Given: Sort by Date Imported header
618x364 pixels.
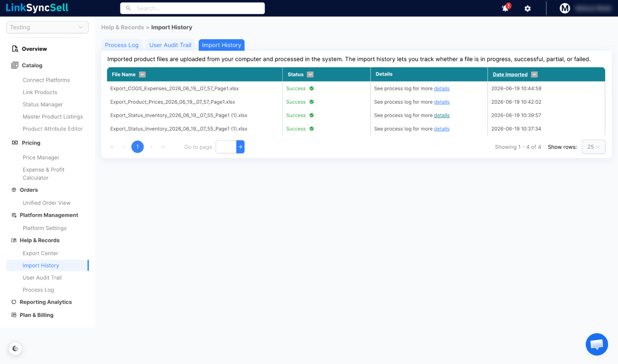Looking at the screenshot, I should (510, 74).
